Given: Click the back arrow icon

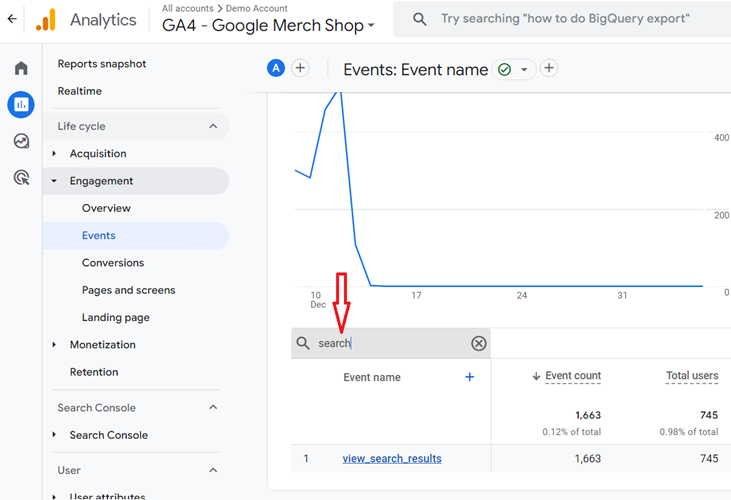Looking at the screenshot, I should pyautogui.click(x=12, y=19).
